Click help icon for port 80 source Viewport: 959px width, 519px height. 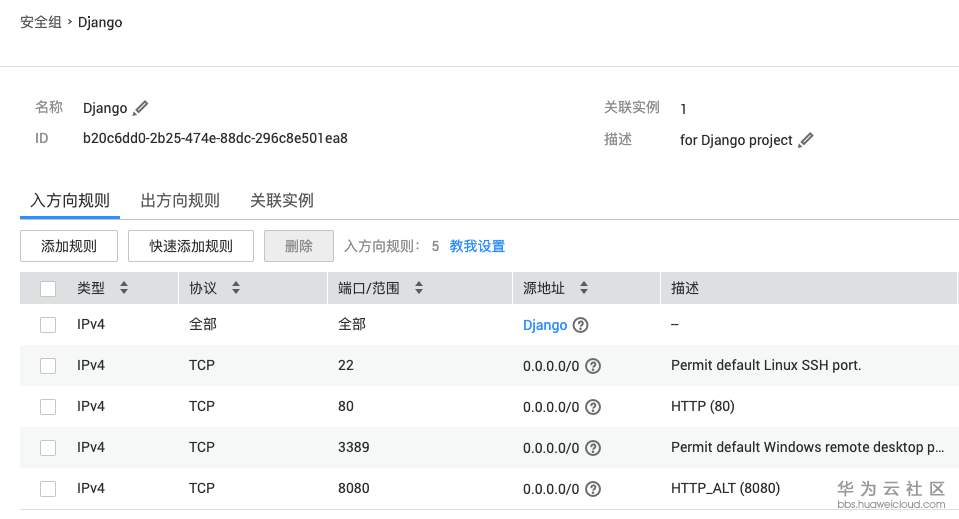593,407
